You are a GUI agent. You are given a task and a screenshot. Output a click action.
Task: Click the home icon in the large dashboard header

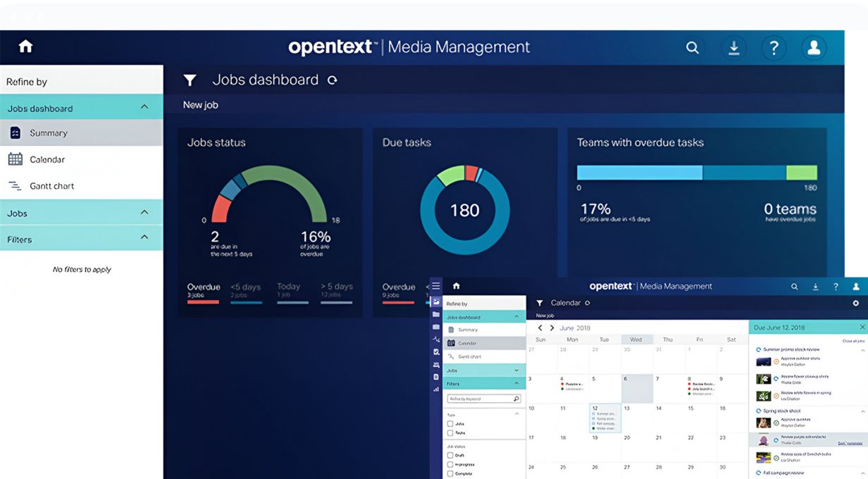coord(26,46)
